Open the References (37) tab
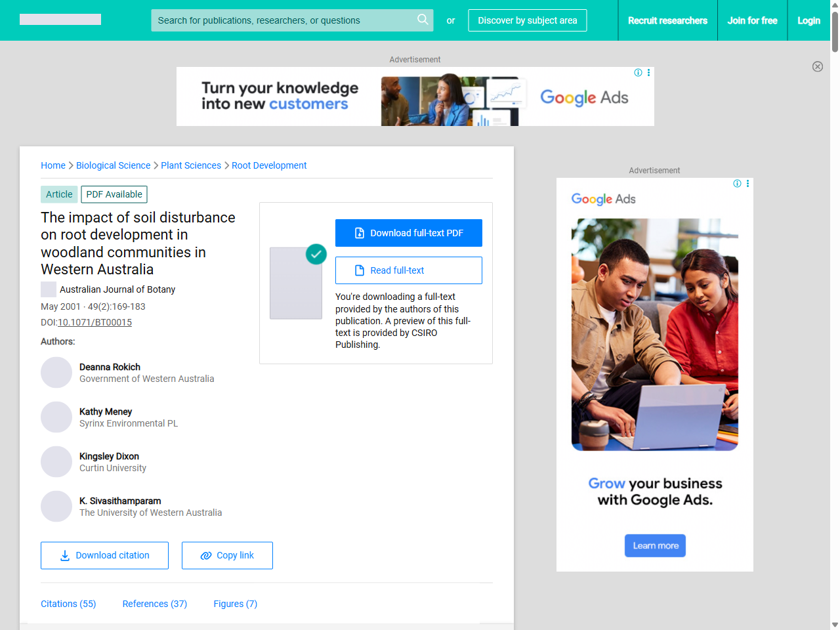The image size is (840, 630). [154, 604]
